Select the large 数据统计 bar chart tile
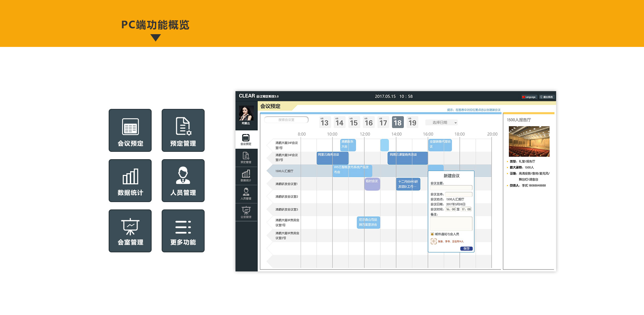 130,181
